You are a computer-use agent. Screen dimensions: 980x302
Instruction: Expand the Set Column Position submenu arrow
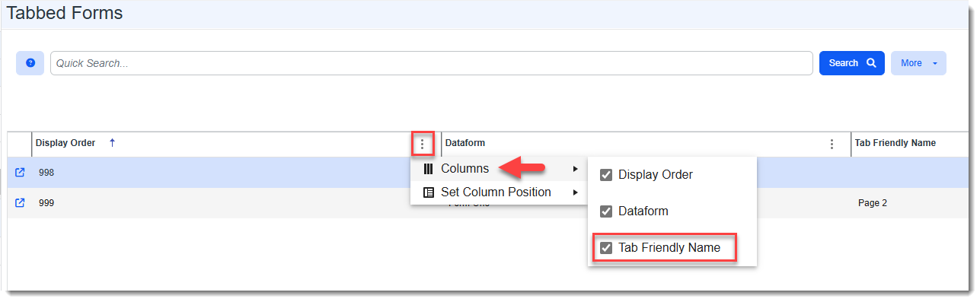point(576,192)
